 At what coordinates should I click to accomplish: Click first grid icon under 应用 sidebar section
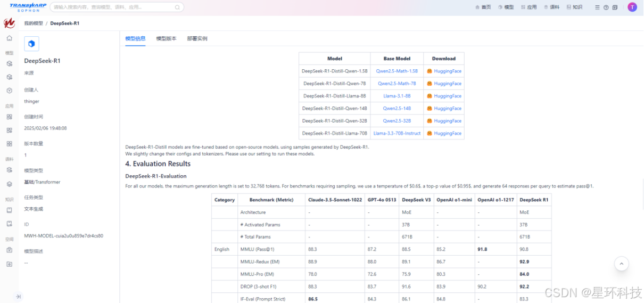tap(9, 117)
